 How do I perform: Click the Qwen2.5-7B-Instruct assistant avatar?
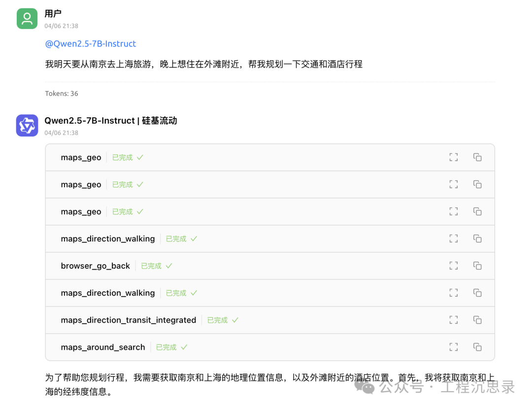point(27,125)
